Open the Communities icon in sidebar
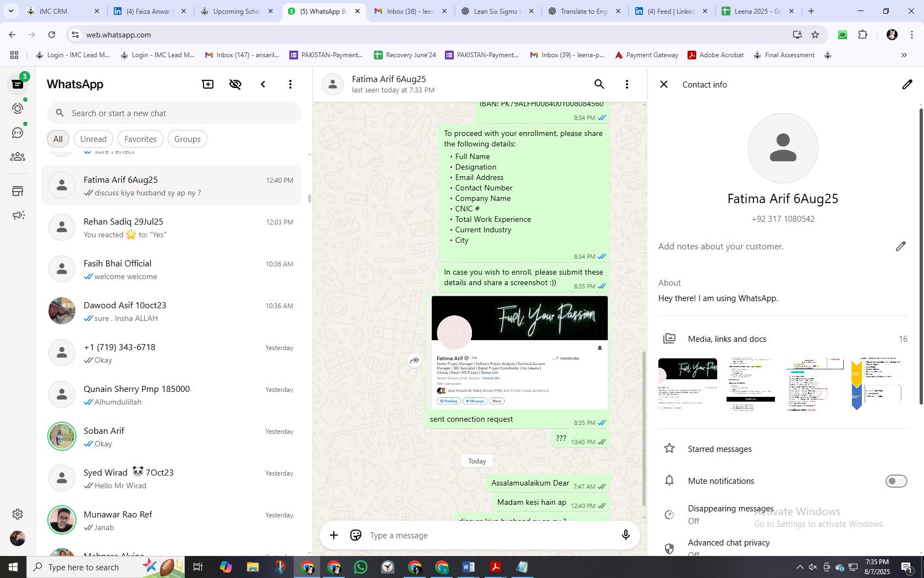Image resolution: width=924 pixels, height=578 pixels. (x=18, y=157)
